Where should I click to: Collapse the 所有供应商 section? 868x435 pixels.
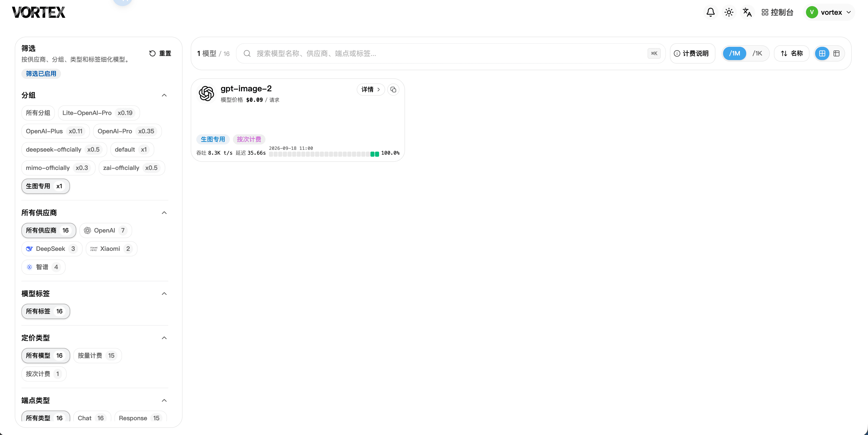point(164,213)
